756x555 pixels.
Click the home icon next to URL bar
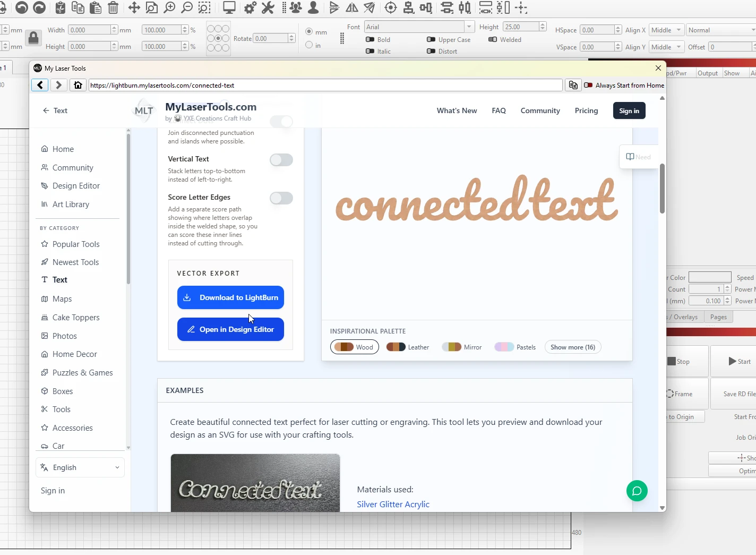point(78,85)
